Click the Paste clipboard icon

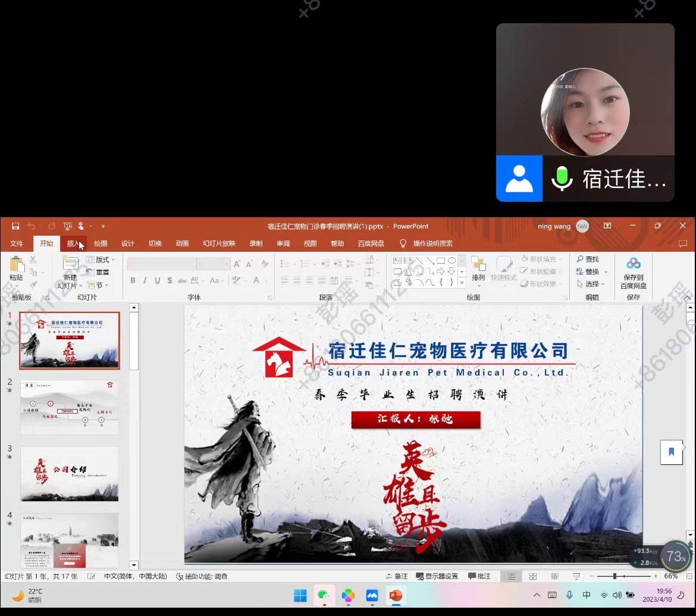point(17,265)
